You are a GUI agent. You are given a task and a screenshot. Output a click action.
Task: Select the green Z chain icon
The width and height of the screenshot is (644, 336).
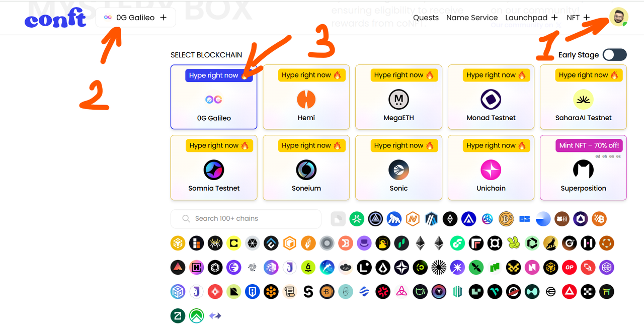[178, 316]
